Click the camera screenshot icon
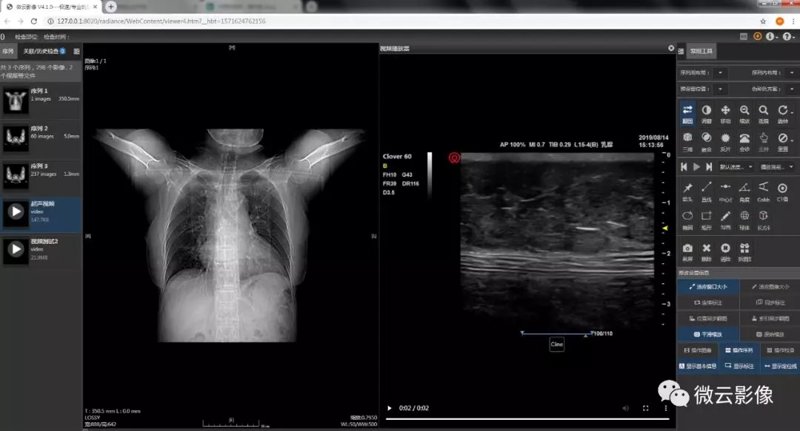This screenshot has width=800, height=431. [x=687, y=251]
